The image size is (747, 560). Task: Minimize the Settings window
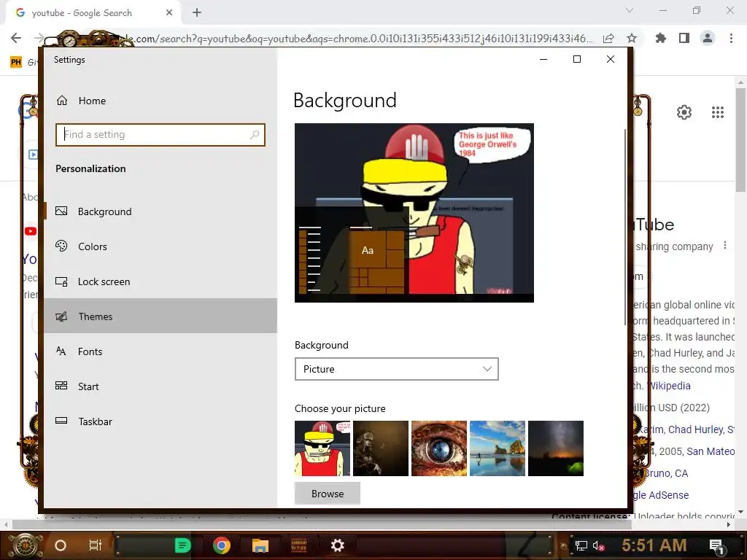pos(543,59)
